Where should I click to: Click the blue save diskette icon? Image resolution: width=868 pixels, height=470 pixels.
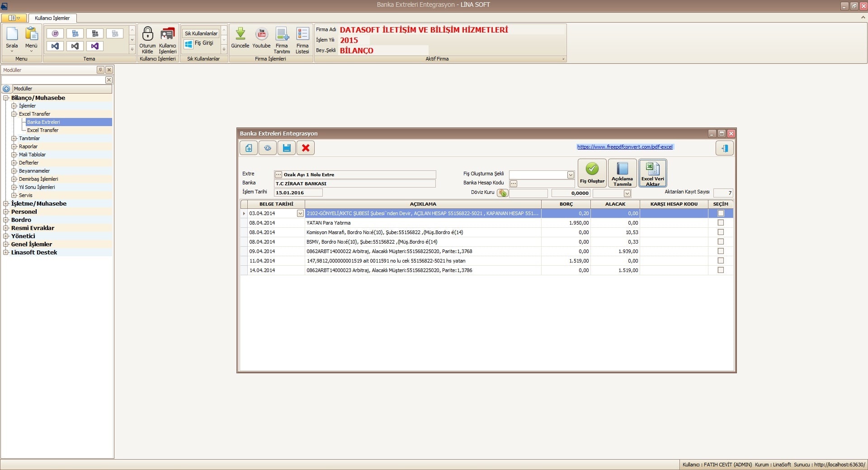[x=287, y=148]
